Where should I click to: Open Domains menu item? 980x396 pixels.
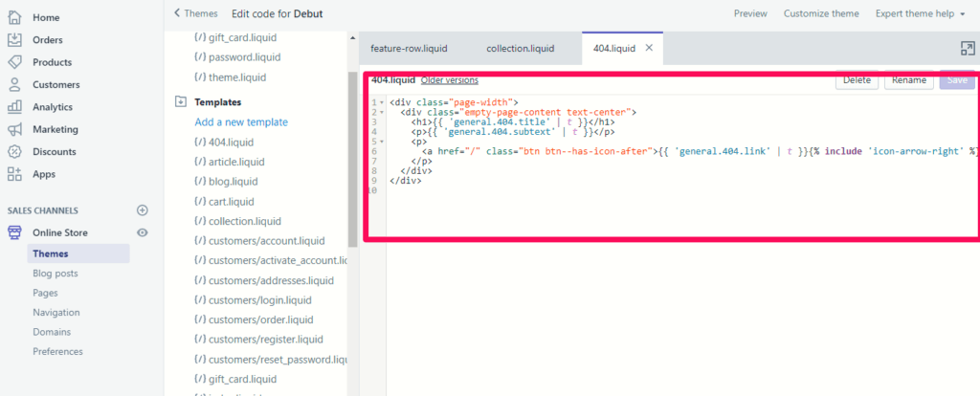52,332
